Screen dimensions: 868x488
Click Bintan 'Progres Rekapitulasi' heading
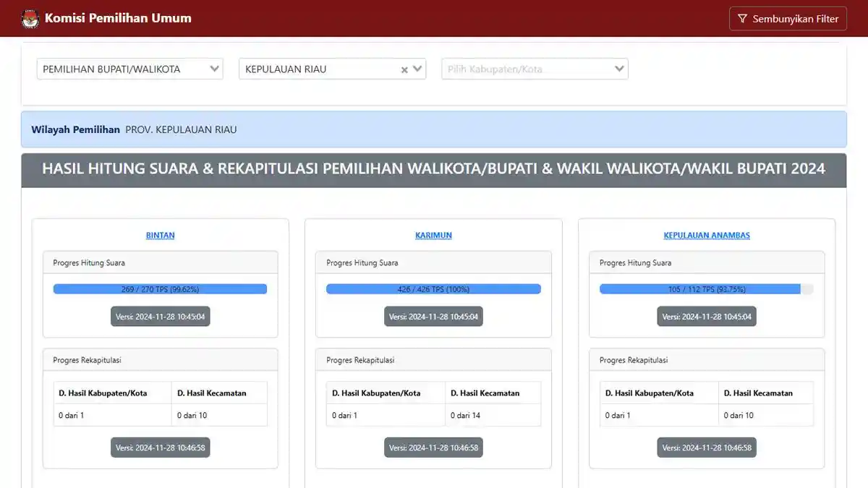87,360
